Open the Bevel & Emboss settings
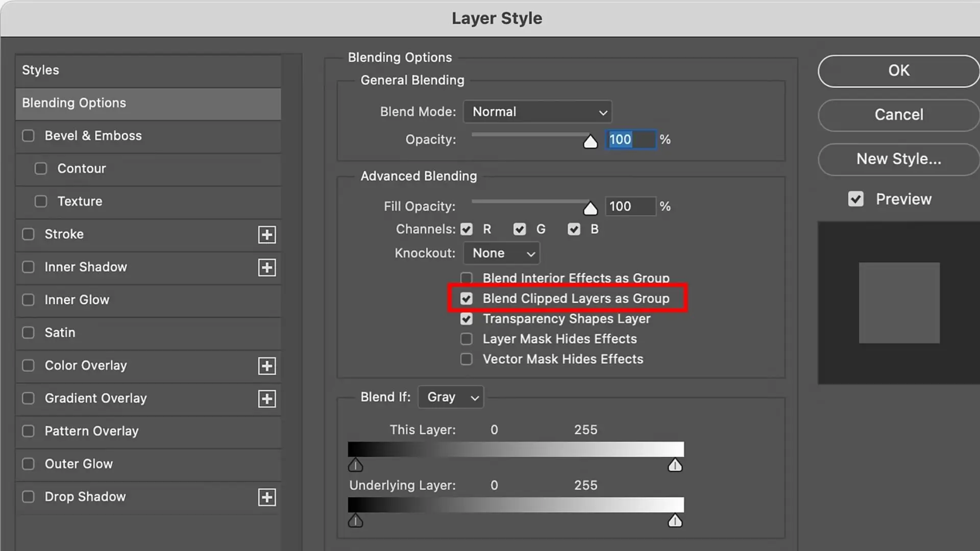Image resolution: width=980 pixels, height=551 pixels. coord(148,136)
